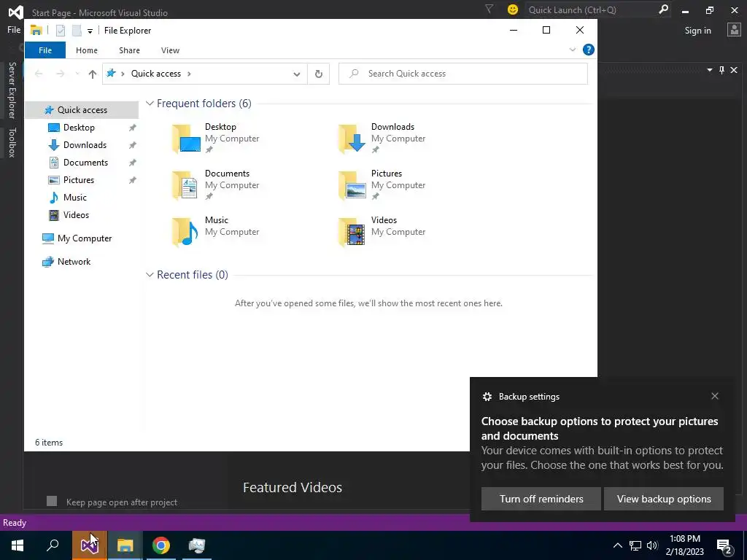This screenshot has width=747, height=560.
Task: Click View backup options button
Action: point(664,499)
